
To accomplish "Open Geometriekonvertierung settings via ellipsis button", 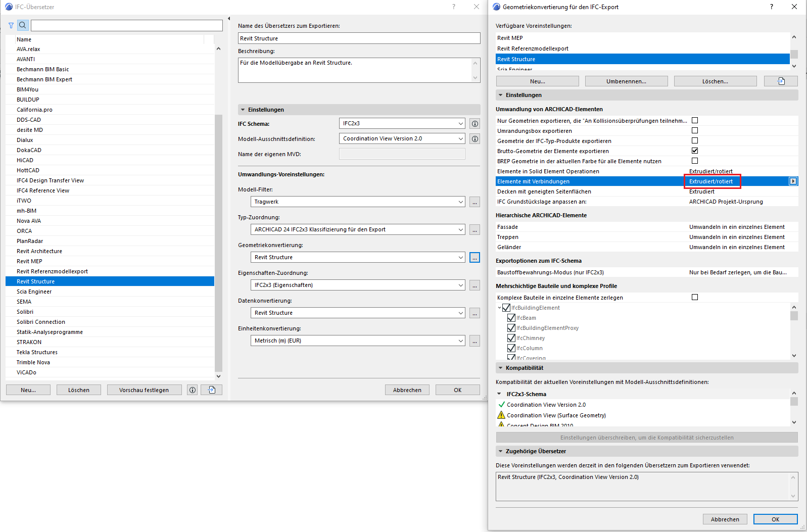I will (474, 258).
